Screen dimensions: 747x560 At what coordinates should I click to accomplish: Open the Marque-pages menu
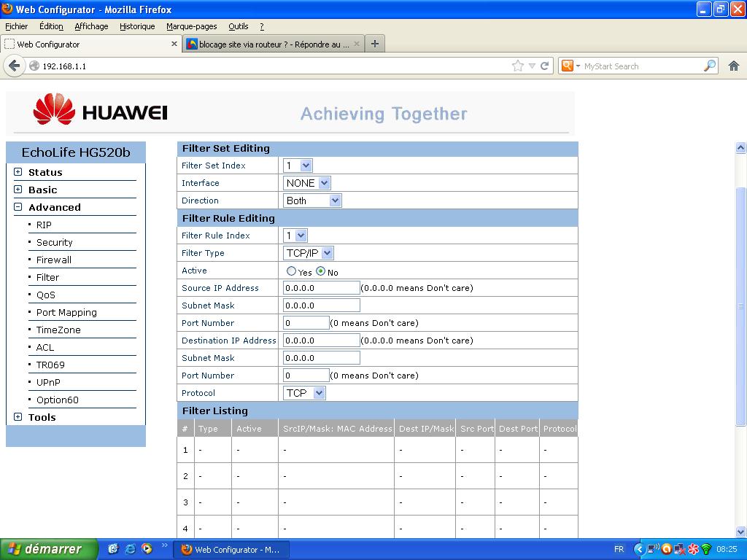pos(192,26)
